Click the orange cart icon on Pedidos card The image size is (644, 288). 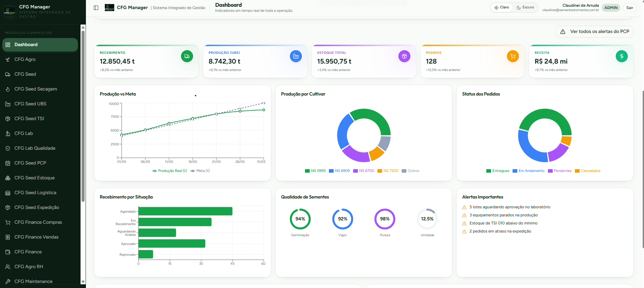click(x=513, y=56)
